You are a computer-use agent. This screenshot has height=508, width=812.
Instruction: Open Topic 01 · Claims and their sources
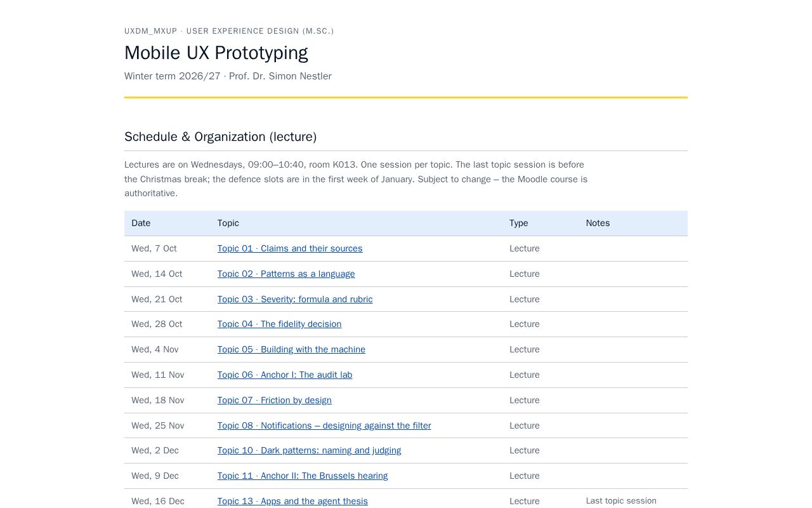point(290,248)
